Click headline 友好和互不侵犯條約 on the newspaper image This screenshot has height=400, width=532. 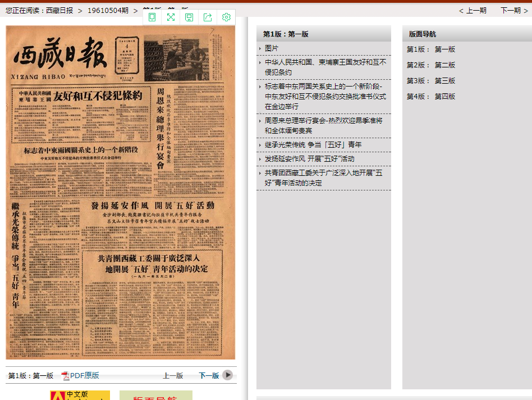pos(98,96)
